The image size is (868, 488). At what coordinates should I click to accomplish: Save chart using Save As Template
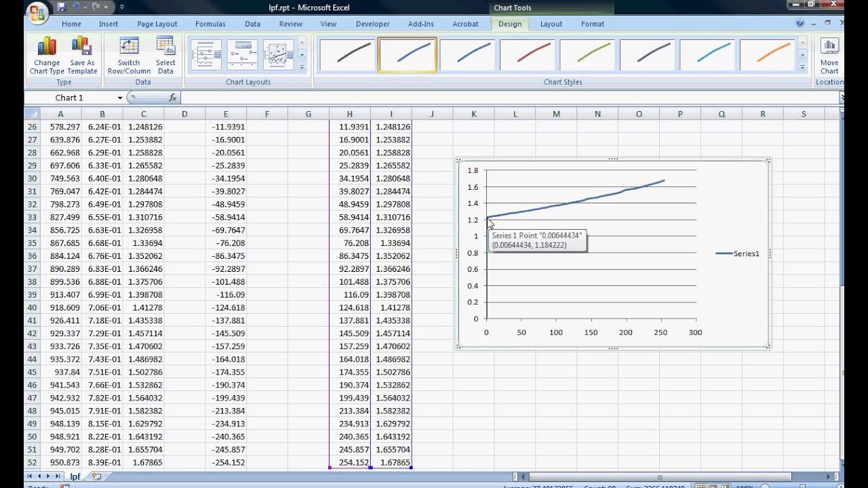pos(82,56)
